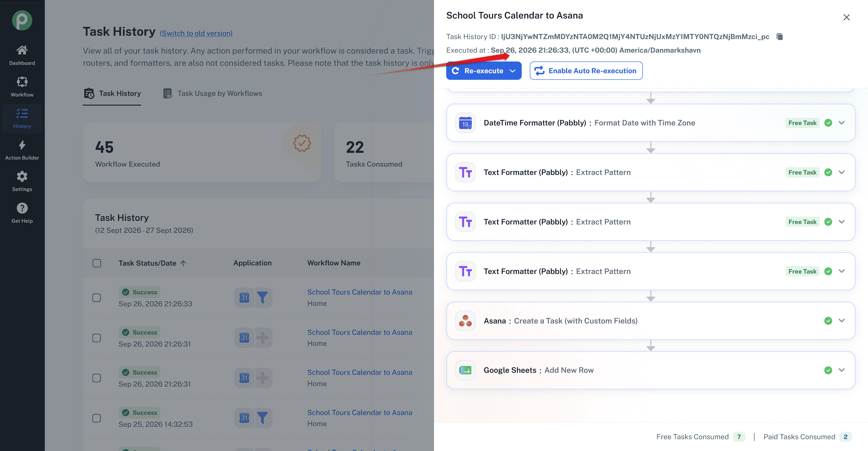Click the Asana step icon
Image resolution: width=868 pixels, height=451 pixels.
[x=465, y=321]
